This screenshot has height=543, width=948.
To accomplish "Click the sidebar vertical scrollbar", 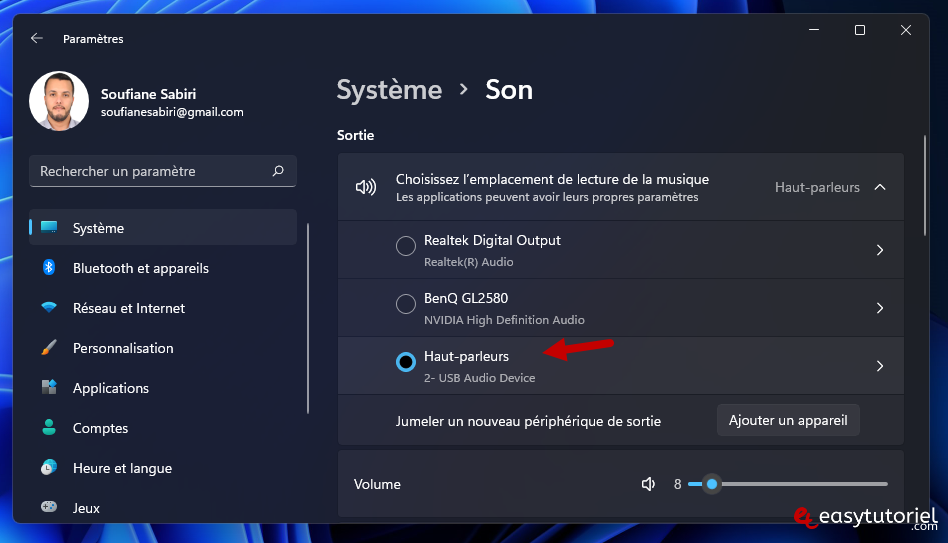I will 308,319.
